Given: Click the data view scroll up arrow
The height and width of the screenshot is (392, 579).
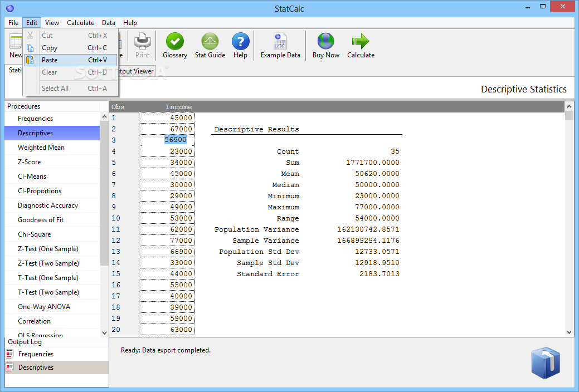Looking at the screenshot, I should pos(569,107).
